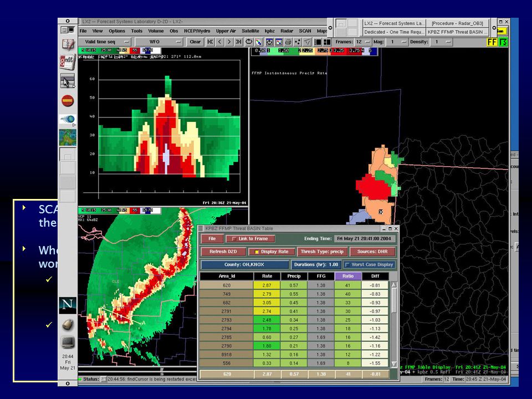Switch to KPBZ FFMP Threat BASIN task
Screen dimensions: 532x399
(457, 32)
